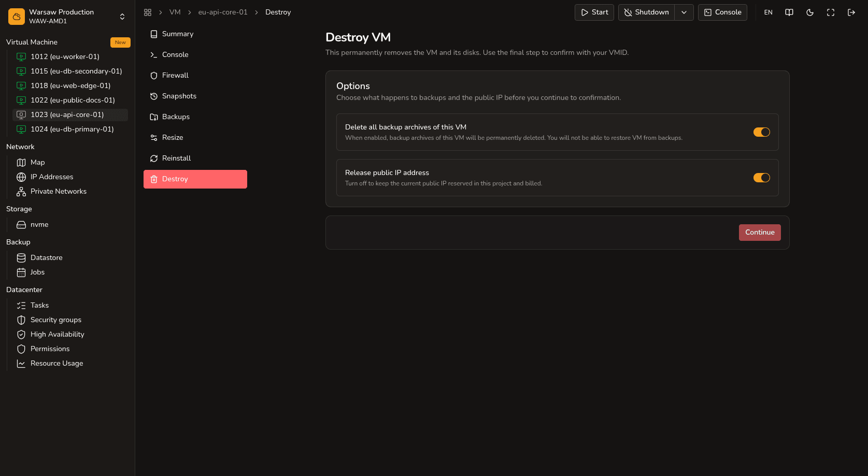Click the VM 1024 eu-db-primary-01 monitor icon
This screenshot has width=868, height=476.
pyautogui.click(x=21, y=129)
